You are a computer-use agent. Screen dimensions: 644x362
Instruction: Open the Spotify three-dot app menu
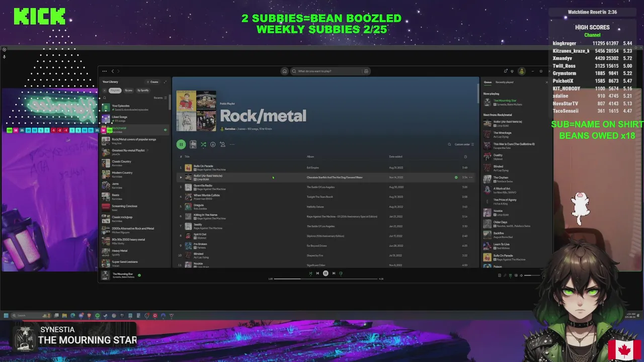pos(104,71)
